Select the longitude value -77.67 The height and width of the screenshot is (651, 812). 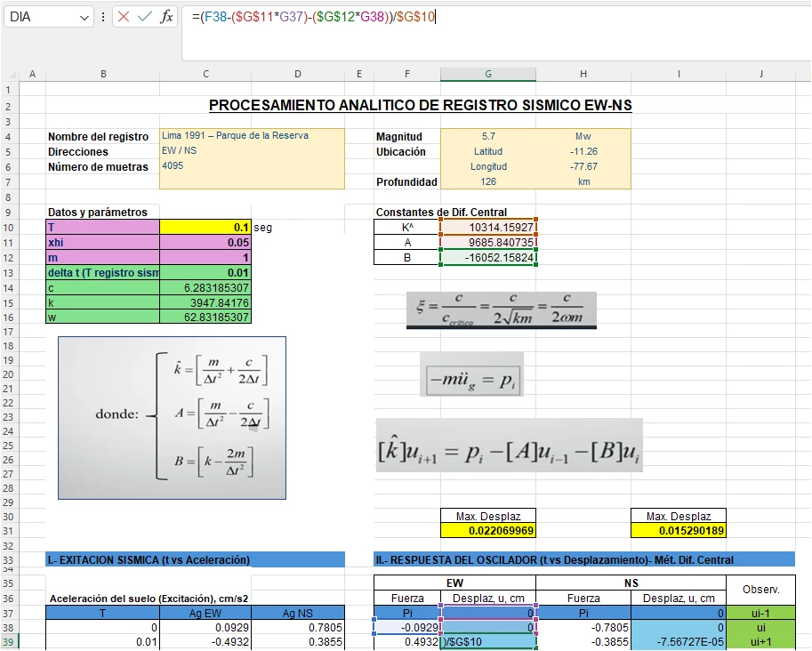click(x=583, y=166)
